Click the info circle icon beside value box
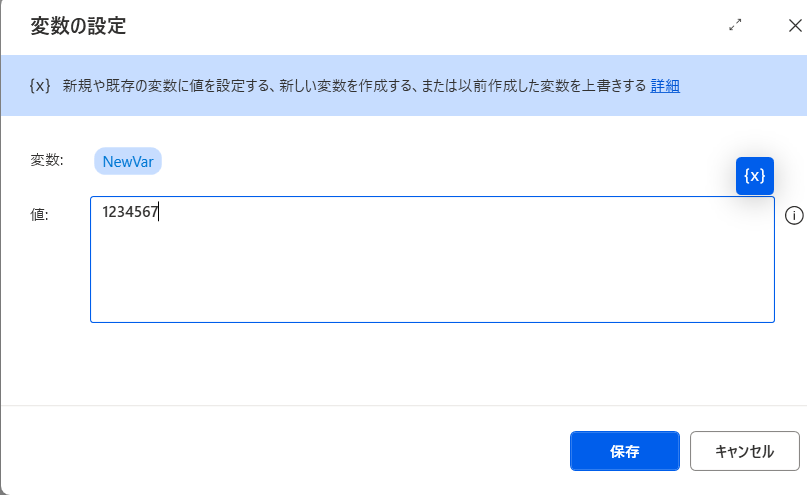This screenshot has height=495, width=807. (x=794, y=216)
